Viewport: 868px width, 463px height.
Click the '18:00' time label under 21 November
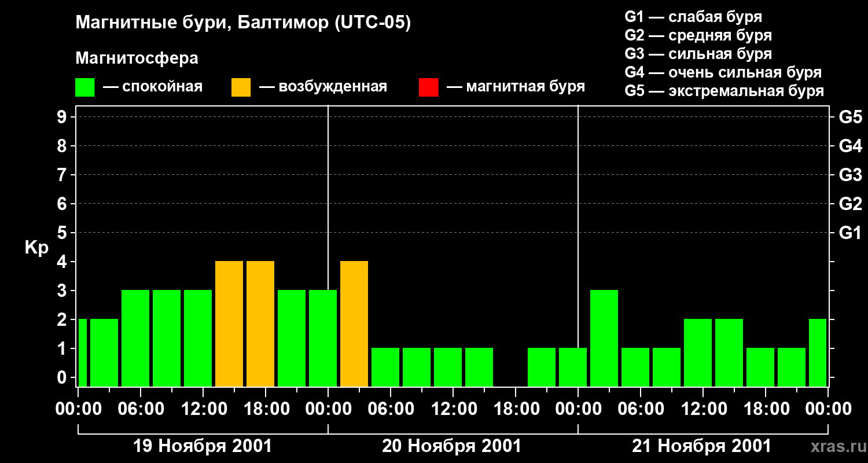pyautogui.click(x=767, y=409)
